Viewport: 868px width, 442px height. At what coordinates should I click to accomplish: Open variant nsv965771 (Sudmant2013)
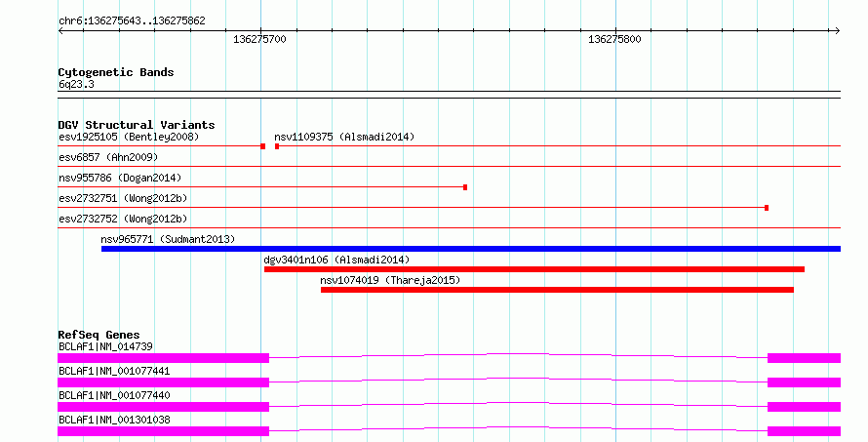click(x=168, y=239)
